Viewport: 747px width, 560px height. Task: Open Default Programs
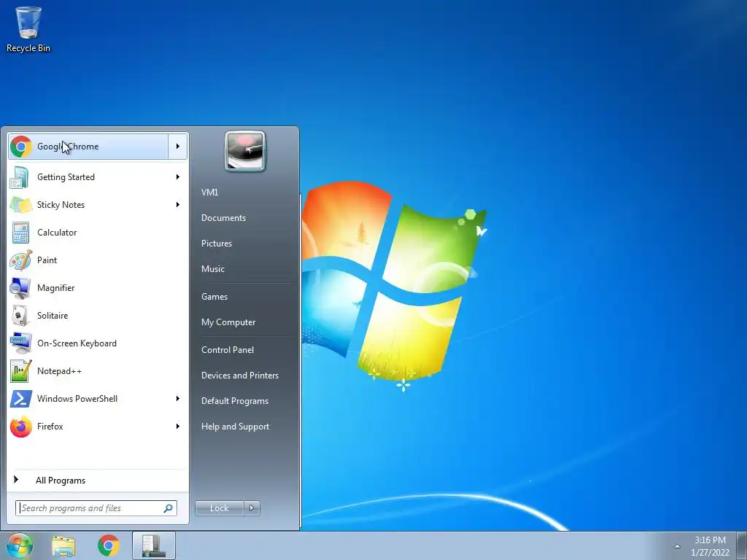[235, 402]
